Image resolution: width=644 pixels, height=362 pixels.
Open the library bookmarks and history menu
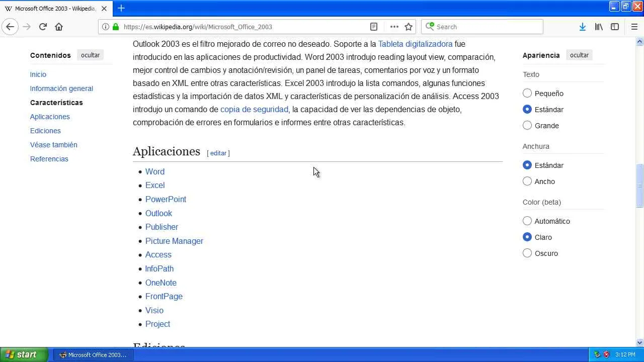[599, 27]
